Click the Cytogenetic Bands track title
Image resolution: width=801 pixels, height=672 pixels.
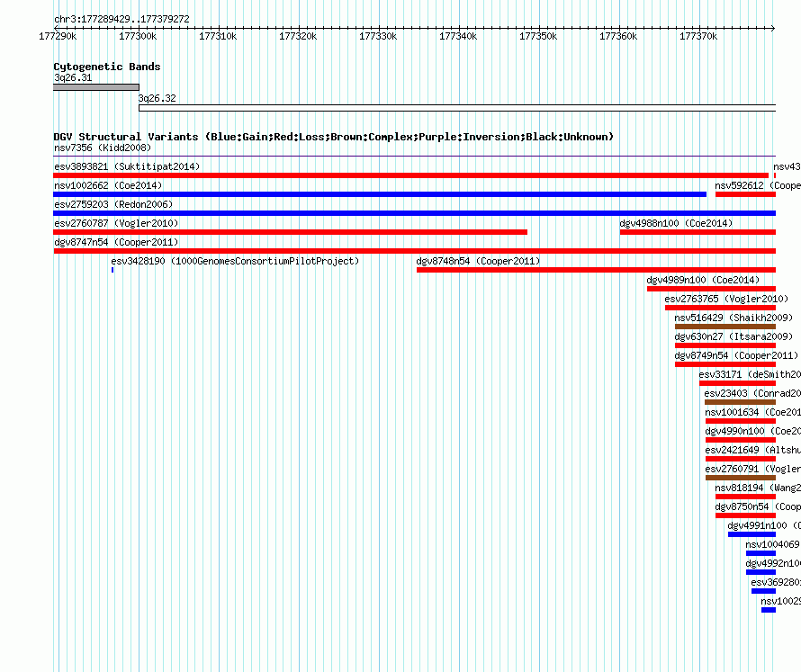tap(107, 67)
